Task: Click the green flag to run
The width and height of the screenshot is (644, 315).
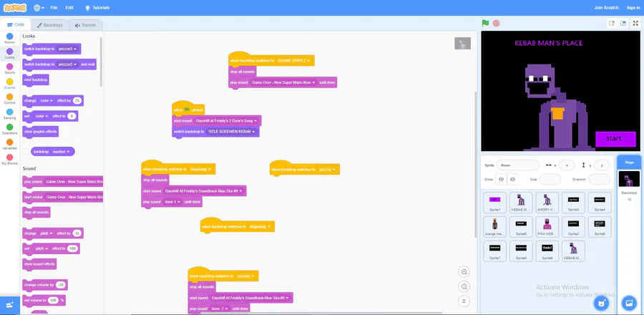Action: 485,24
